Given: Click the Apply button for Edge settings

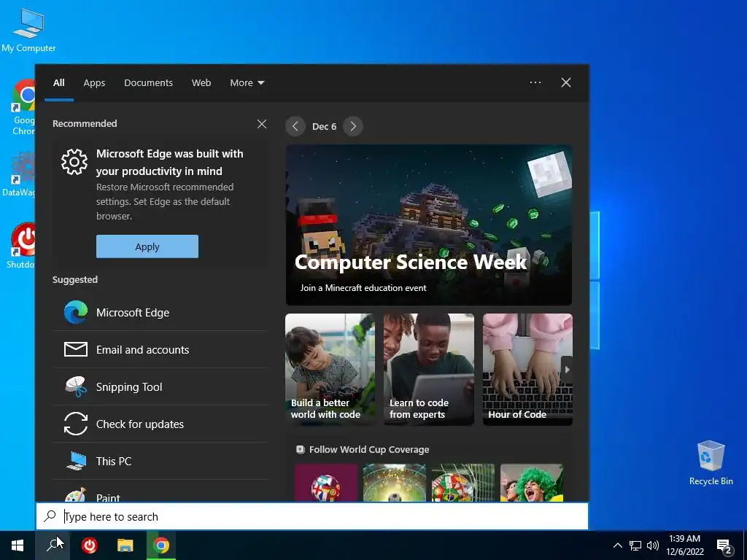Looking at the screenshot, I should pos(147,246).
